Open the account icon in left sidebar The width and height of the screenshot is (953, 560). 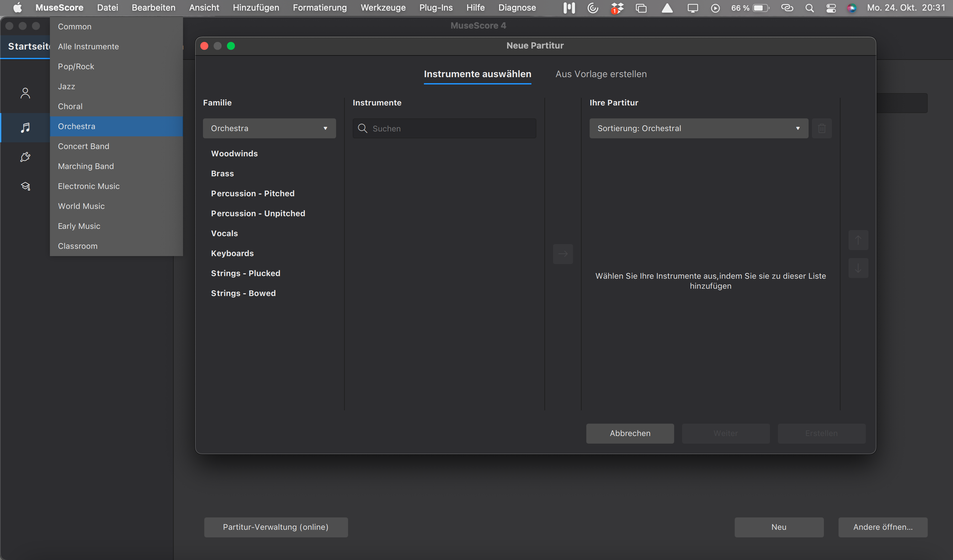coord(25,93)
